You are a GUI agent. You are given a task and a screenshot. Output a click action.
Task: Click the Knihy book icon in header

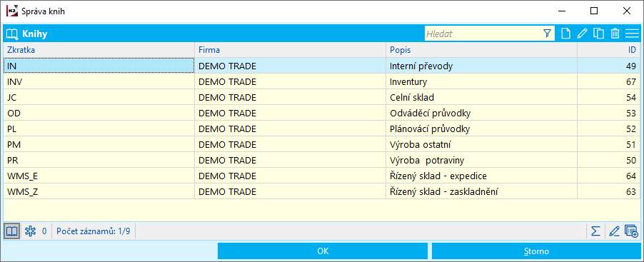click(12, 34)
